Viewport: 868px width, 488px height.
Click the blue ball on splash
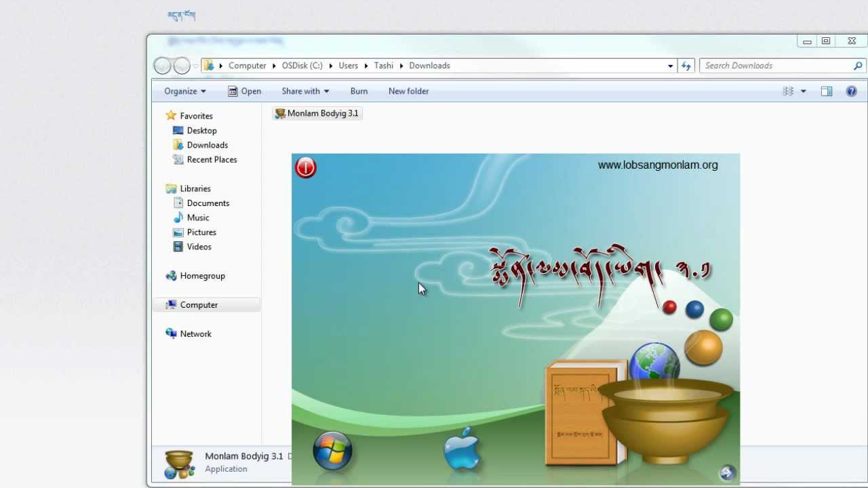pyautogui.click(x=694, y=310)
